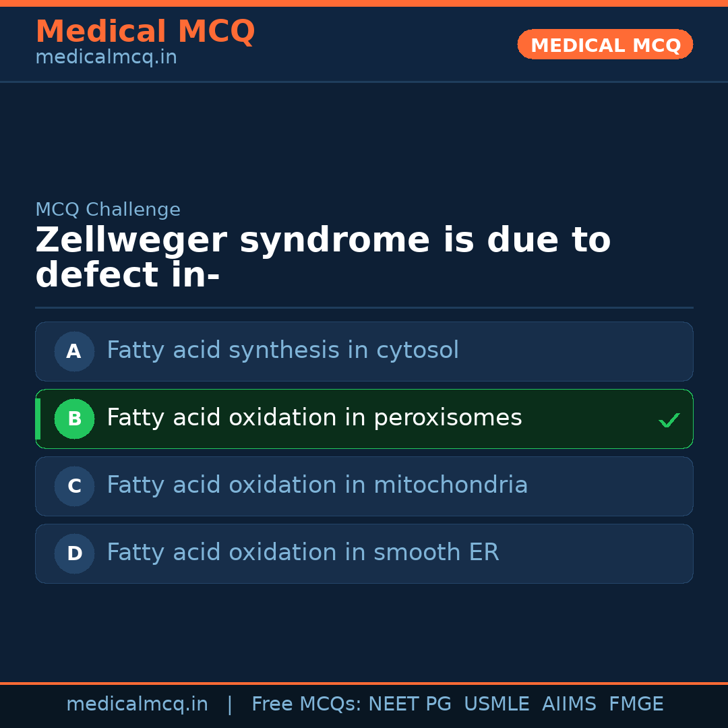Click the circled letter A badge
The image size is (728, 728).
click(74, 351)
